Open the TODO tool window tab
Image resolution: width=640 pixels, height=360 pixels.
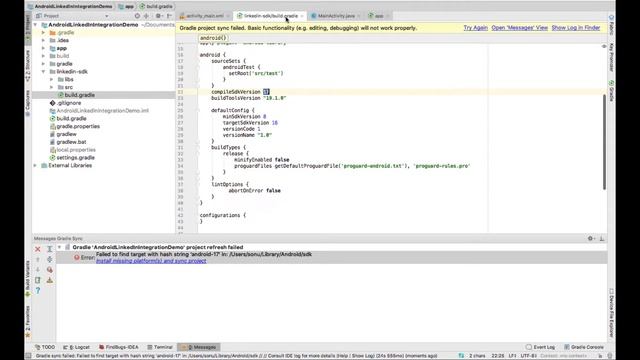coord(45,347)
